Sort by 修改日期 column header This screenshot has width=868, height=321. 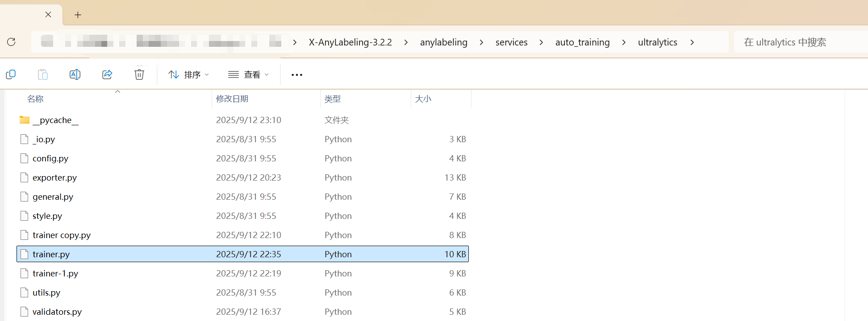(x=232, y=99)
